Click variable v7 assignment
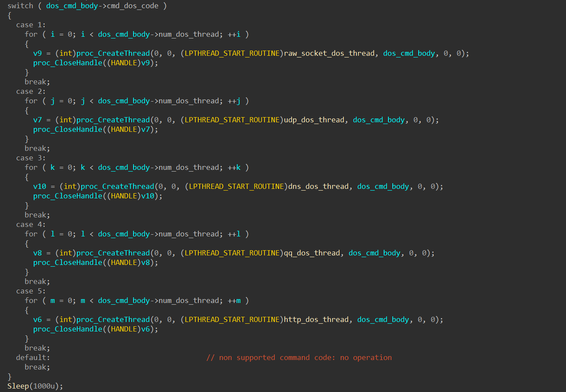The image size is (566, 392). [37, 120]
